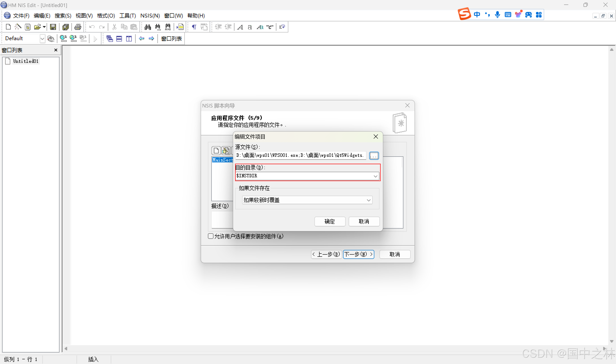Go to line number icon
Image resolution: width=616 pixels, height=364 pixels.
click(180, 27)
